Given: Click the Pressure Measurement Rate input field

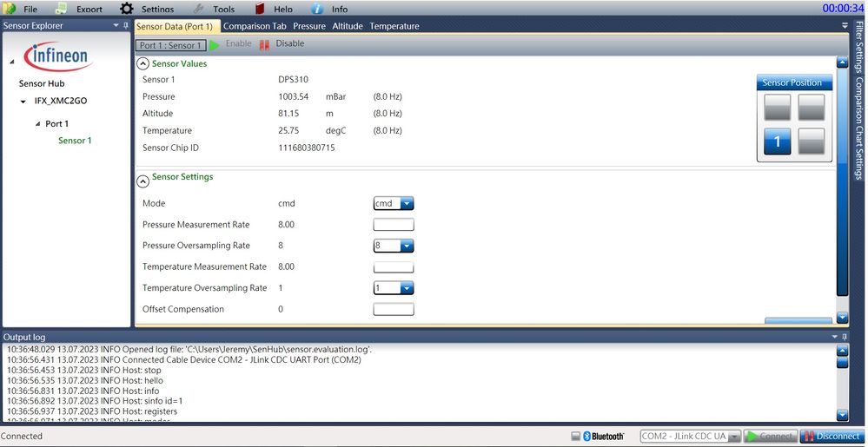Looking at the screenshot, I should pos(393,225).
